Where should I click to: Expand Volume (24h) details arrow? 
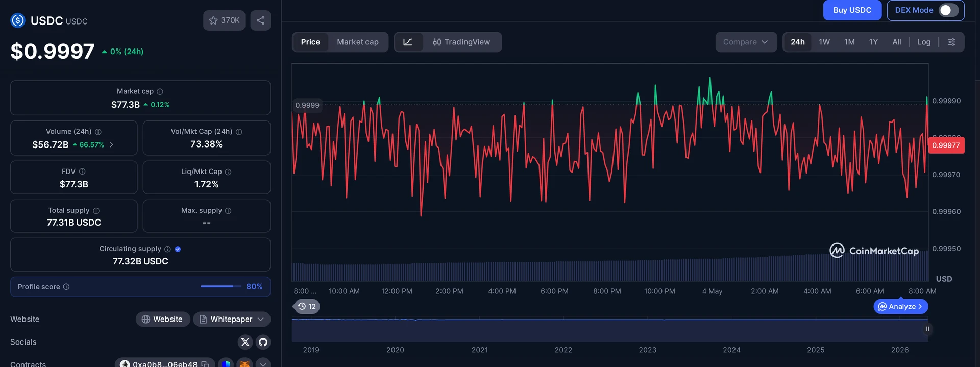[112, 145]
